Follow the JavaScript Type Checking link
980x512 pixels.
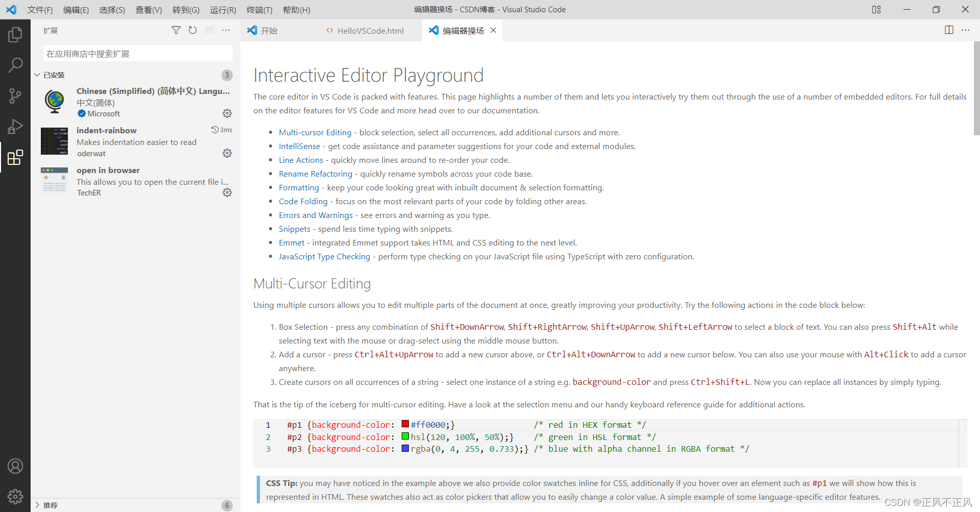pyautogui.click(x=324, y=256)
